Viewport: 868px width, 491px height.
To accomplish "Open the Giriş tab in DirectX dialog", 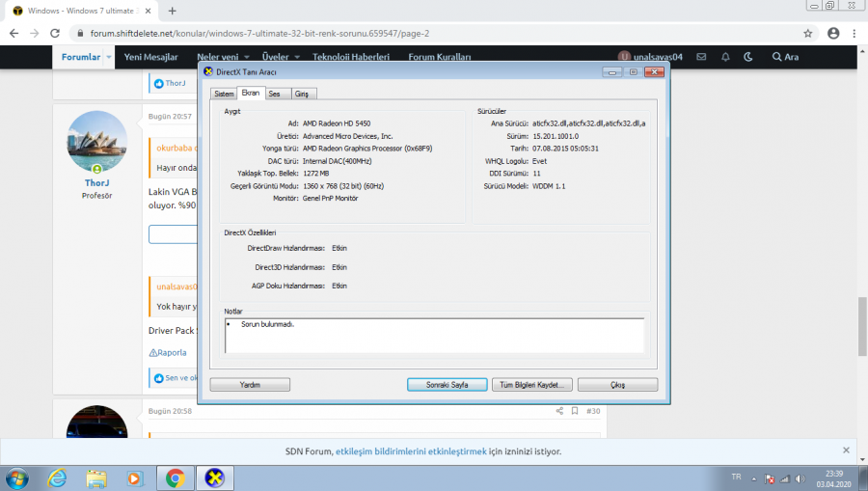I will pos(302,94).
